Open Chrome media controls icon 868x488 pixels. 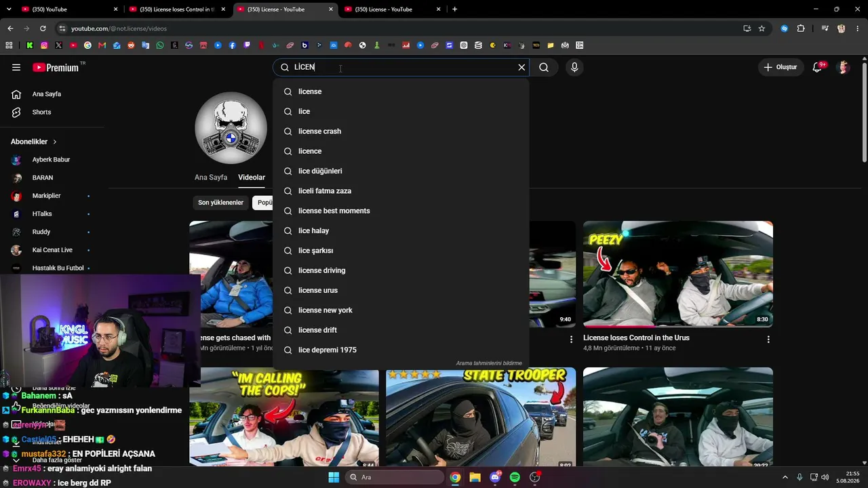825,28
